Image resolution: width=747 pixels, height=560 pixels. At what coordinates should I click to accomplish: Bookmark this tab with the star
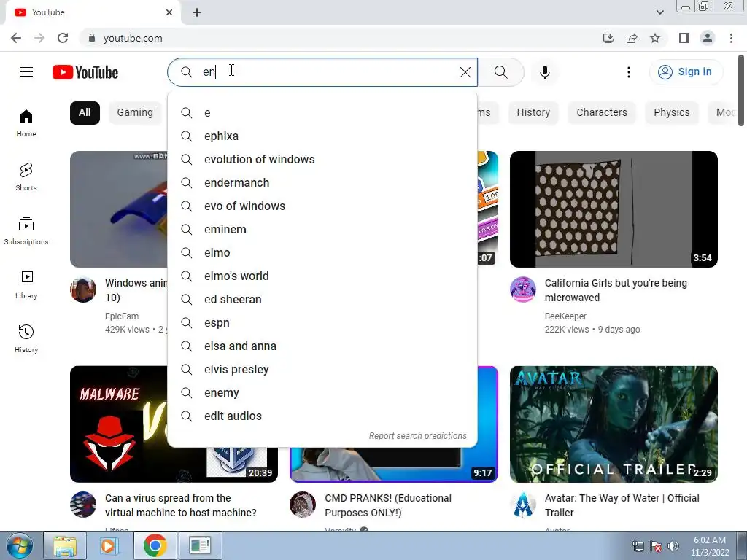point(655,38)
